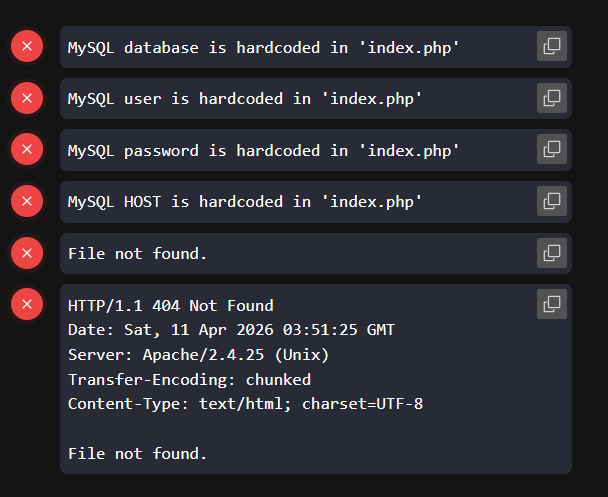Copy the MySQL password hardcoded message
This screenshot has width=608, height=497.
(x=551, y=149)
